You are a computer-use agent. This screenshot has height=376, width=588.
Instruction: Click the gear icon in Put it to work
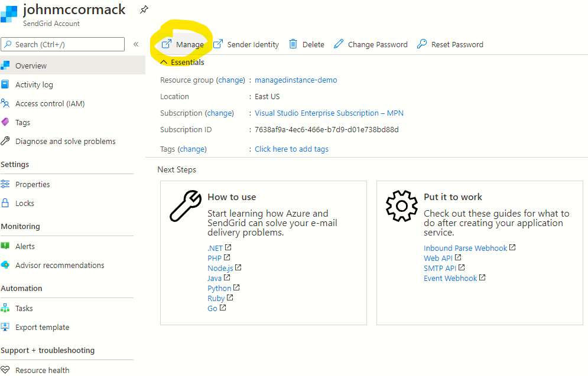[x=402, y=205]
